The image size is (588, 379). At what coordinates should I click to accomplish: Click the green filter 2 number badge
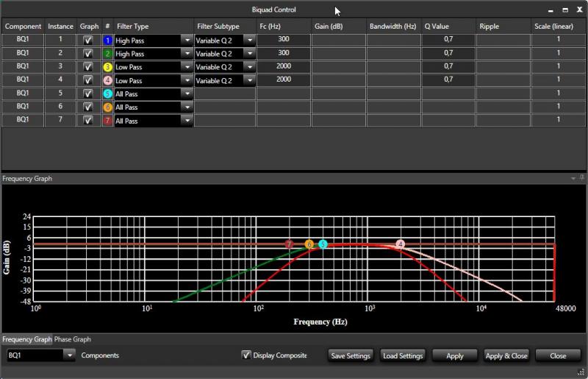point(107,54)
